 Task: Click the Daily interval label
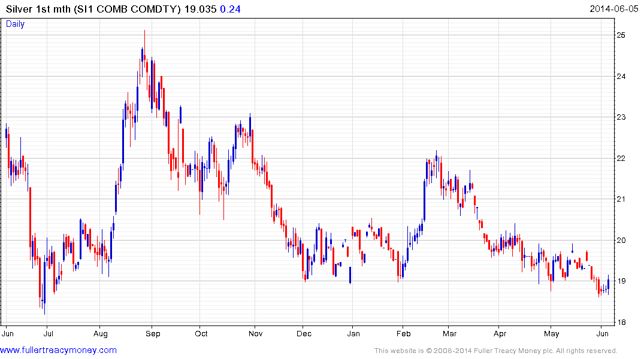tap(16, 24)
